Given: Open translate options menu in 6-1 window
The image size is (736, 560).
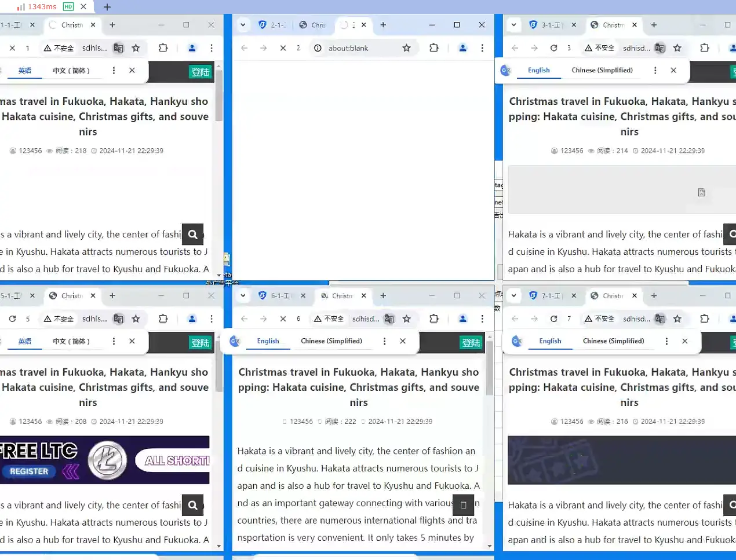Looking at the screenshot, I should [384, 341].
